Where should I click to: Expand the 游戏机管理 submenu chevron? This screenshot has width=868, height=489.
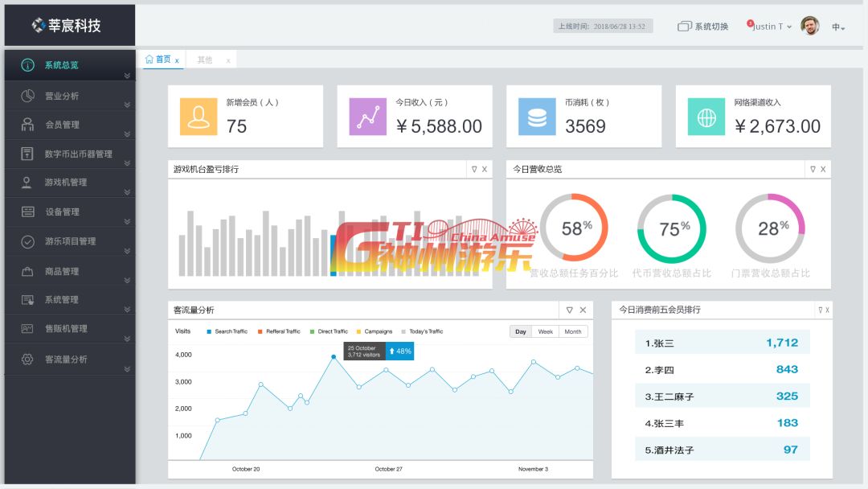[127, 192]
